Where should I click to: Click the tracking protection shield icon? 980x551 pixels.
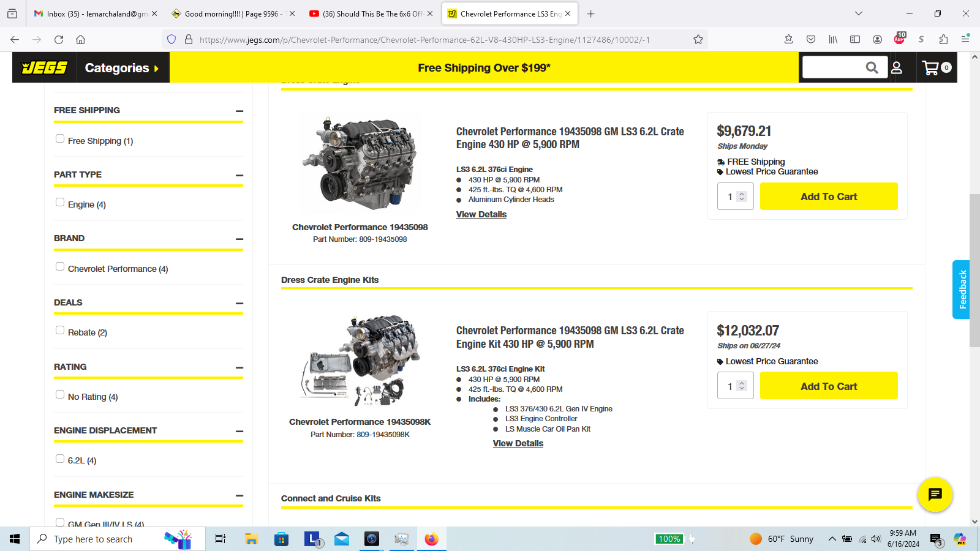click(171, 39)
